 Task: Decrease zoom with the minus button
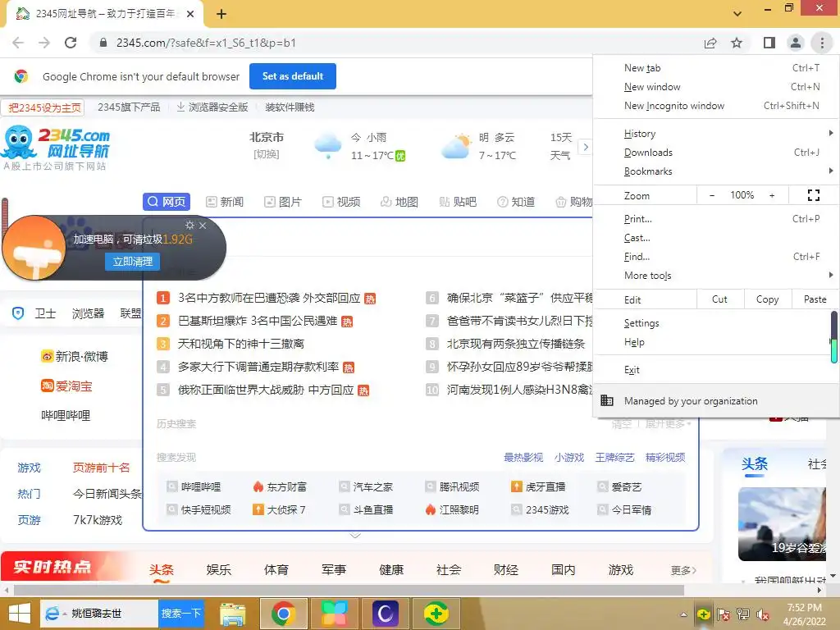(x=712, y=195)
